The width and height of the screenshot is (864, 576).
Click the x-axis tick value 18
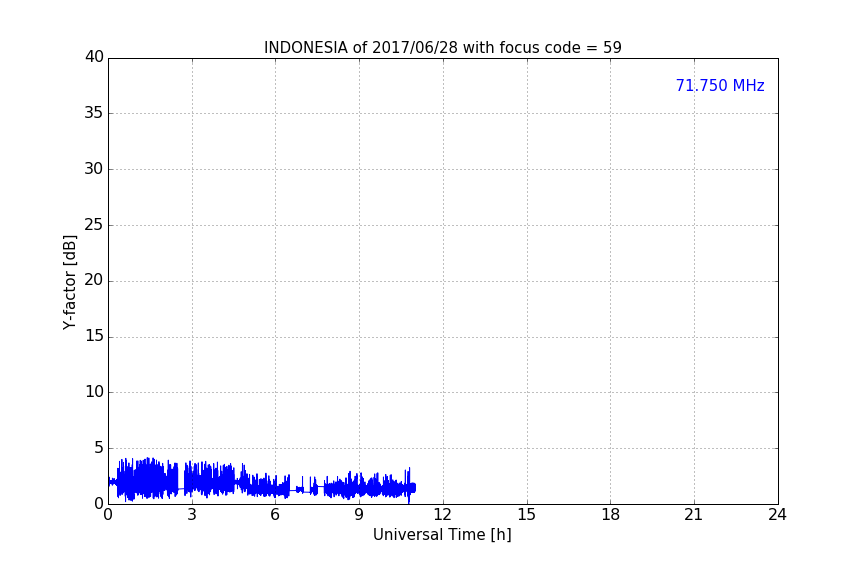pos(610,515)
